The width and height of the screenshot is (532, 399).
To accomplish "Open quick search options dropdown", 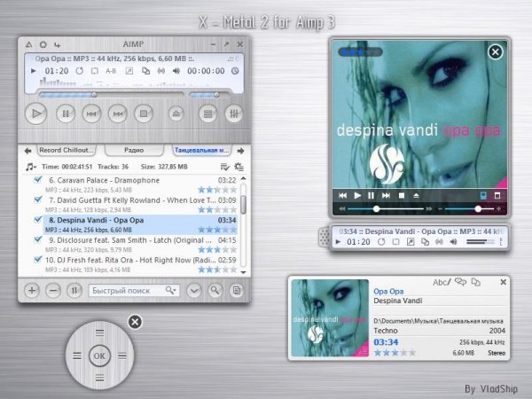I will 170,291.
